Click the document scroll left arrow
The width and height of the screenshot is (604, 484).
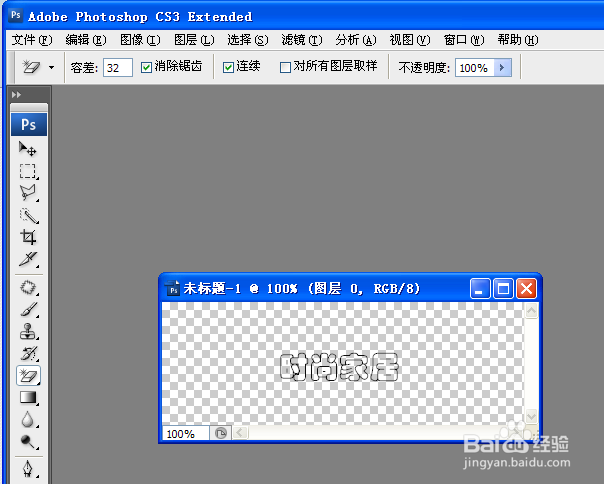coord(240,433)
